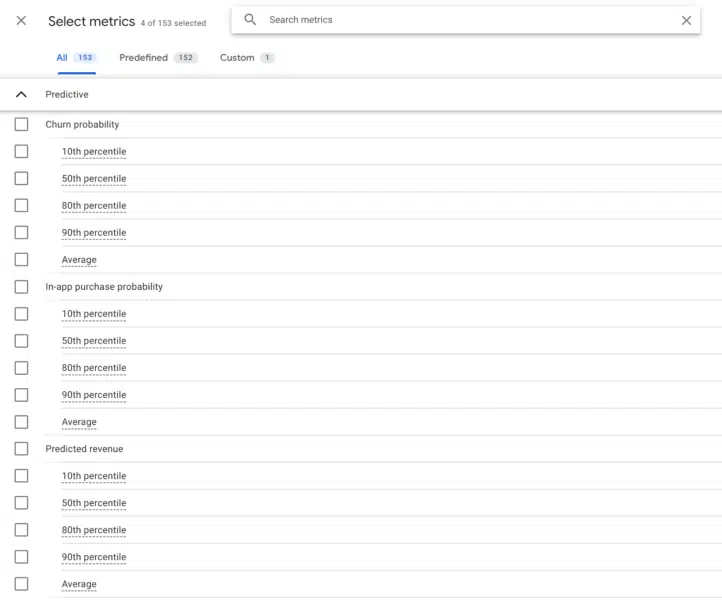Viewport: 722px width, 600px height.
Task: Select Predicted revenue Average checkbox
Action: [x=21, y=584]
